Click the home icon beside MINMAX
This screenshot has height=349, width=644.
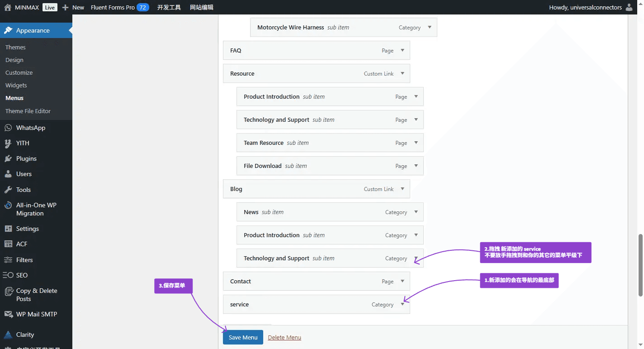click(7, 7)
